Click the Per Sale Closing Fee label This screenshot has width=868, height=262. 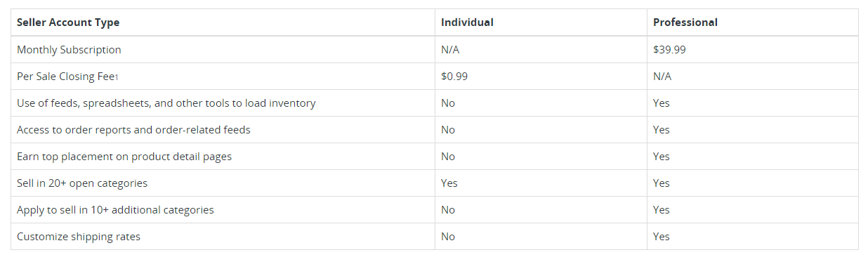(66, 77)
